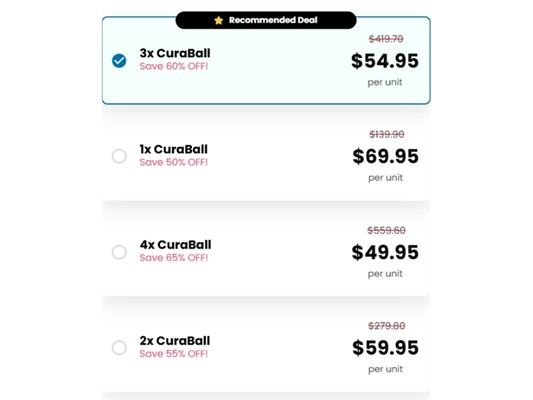Click the $49.95 per unit price
Image resolution: width=533 pixels, height=400 pixels.
click(385, 252)
